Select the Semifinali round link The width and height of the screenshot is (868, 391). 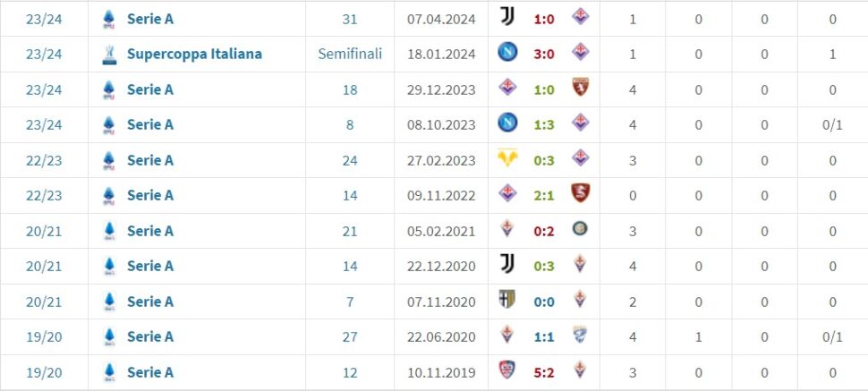[350, 54]
